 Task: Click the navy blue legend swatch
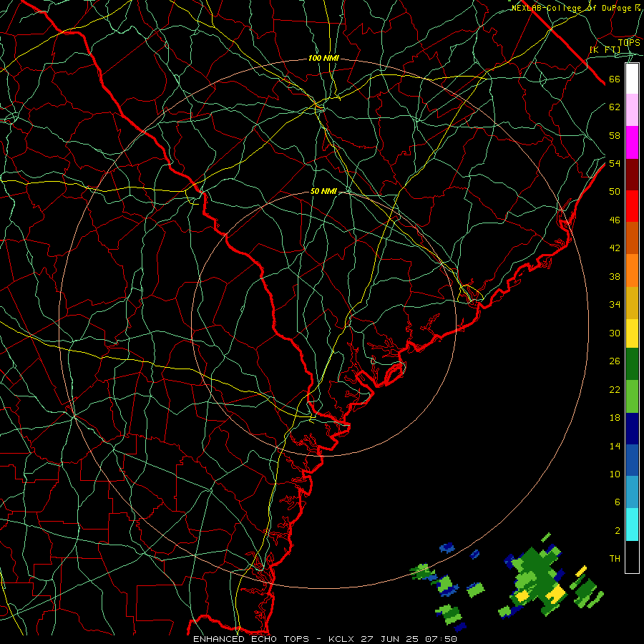click(632, 429)
